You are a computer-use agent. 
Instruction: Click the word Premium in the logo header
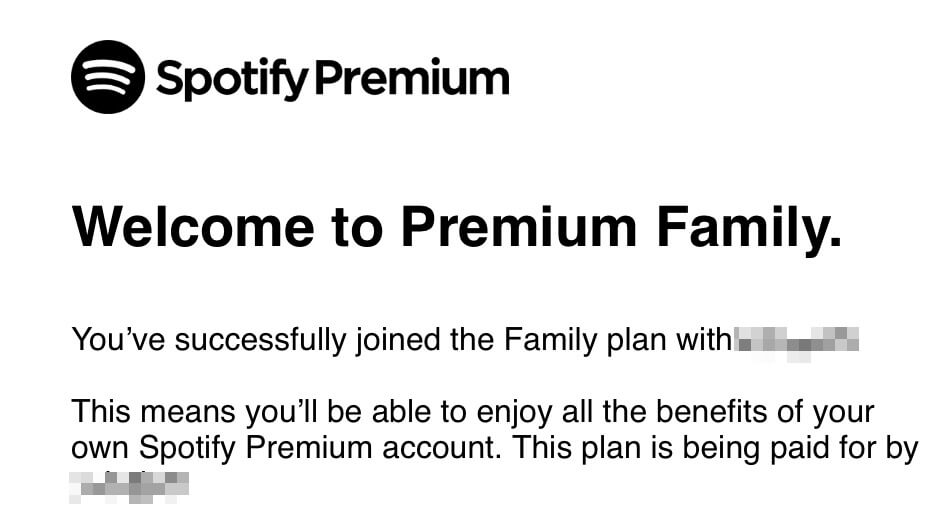click(413, 77)
